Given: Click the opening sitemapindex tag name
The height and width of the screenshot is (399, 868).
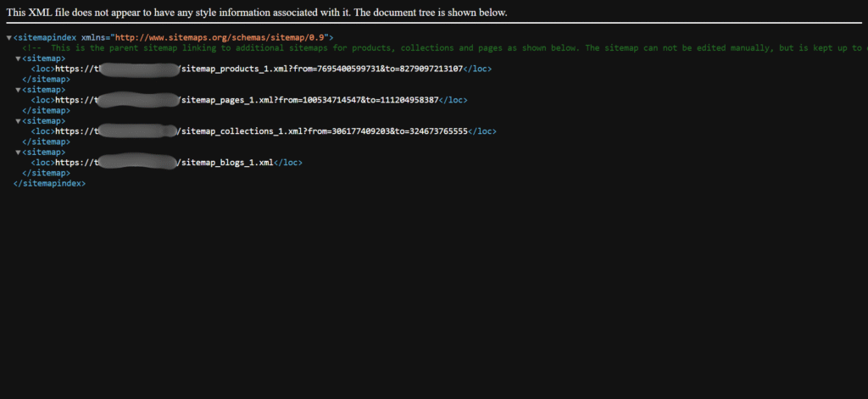Looking at the screenshot, I should click(x=47, y=37).
